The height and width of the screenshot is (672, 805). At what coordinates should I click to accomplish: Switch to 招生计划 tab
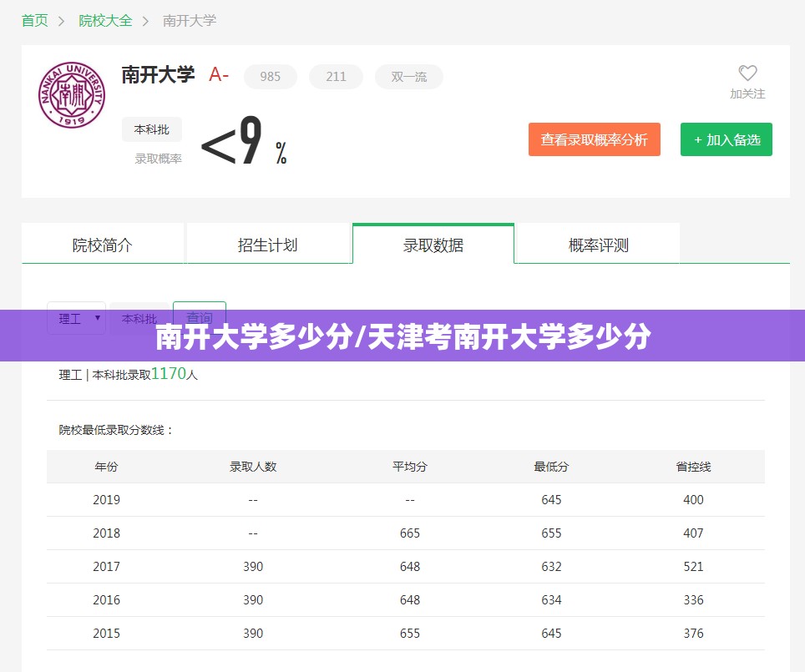point(267,245)
